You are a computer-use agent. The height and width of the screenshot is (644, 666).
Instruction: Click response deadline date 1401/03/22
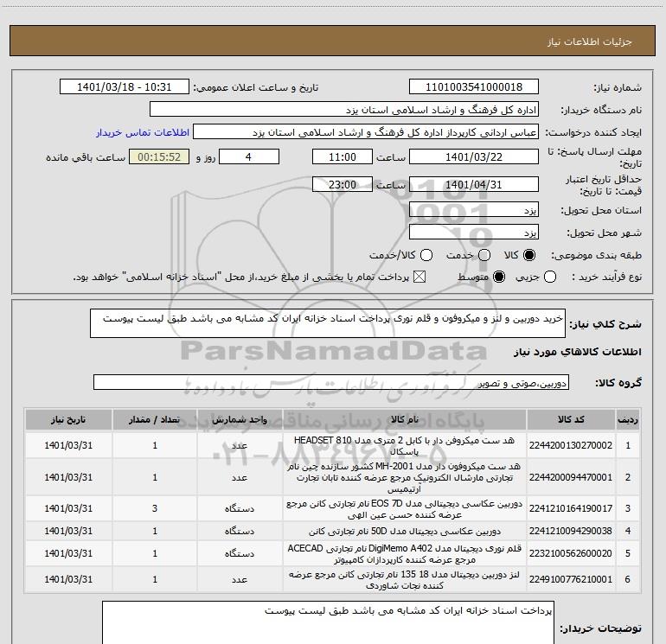(474, 156)
